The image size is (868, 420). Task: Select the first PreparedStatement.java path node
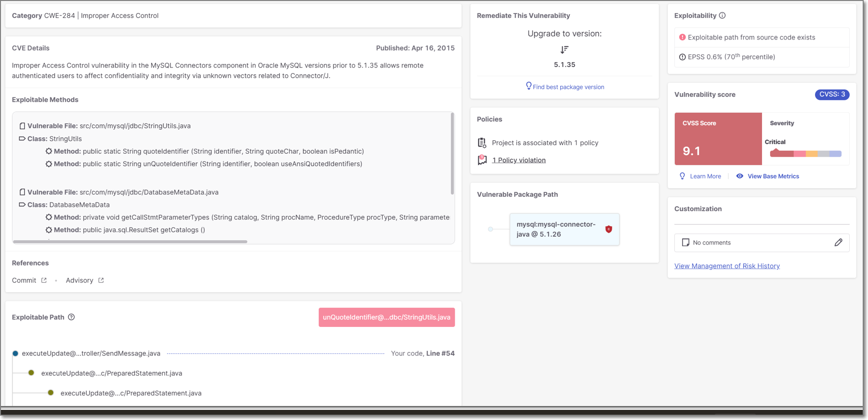click(31, 373)
